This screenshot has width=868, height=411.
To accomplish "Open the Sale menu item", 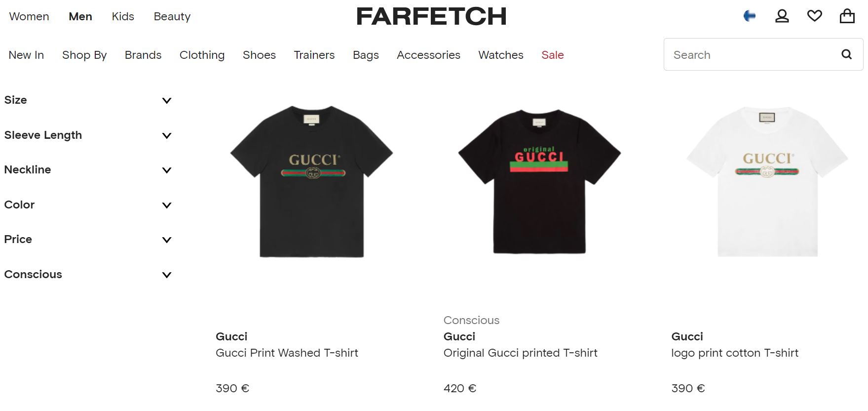I will point(552,55).
